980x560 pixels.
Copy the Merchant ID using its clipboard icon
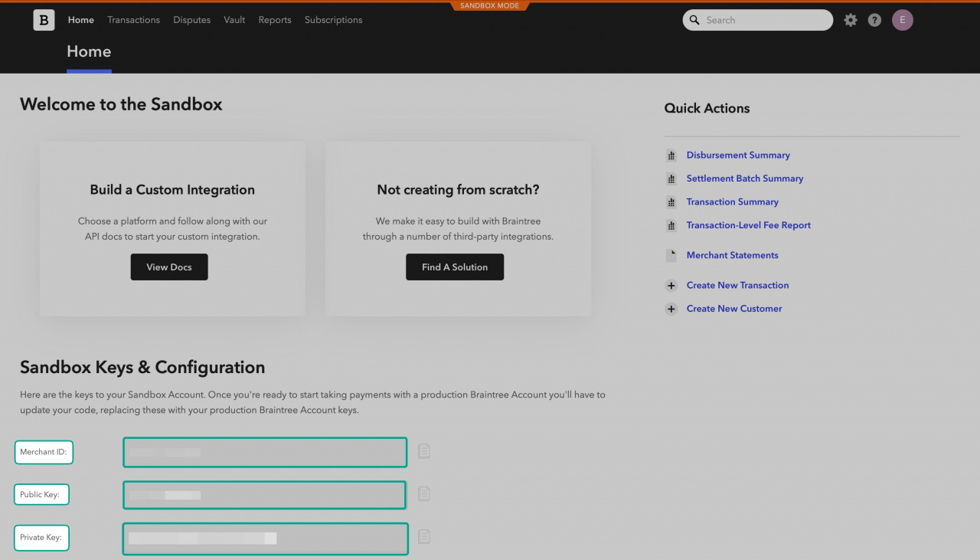424,450
